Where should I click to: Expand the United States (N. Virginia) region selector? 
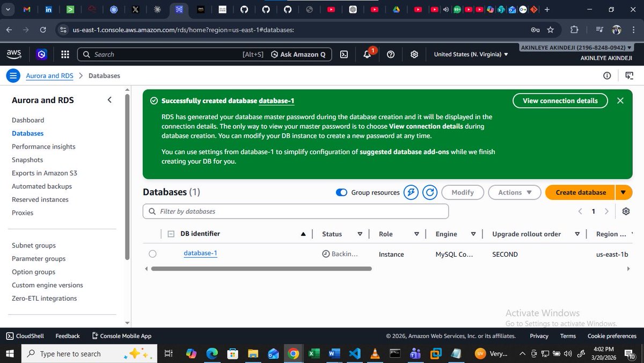pyautogui.click(x=471, y=54)
